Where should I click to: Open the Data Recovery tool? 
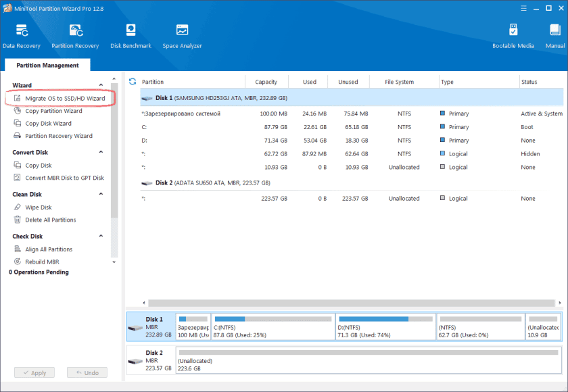pos(21,34)
